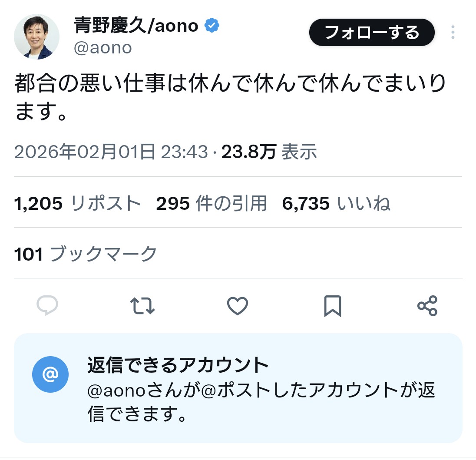Click the blue @ circle icon

tap(50, 374)
